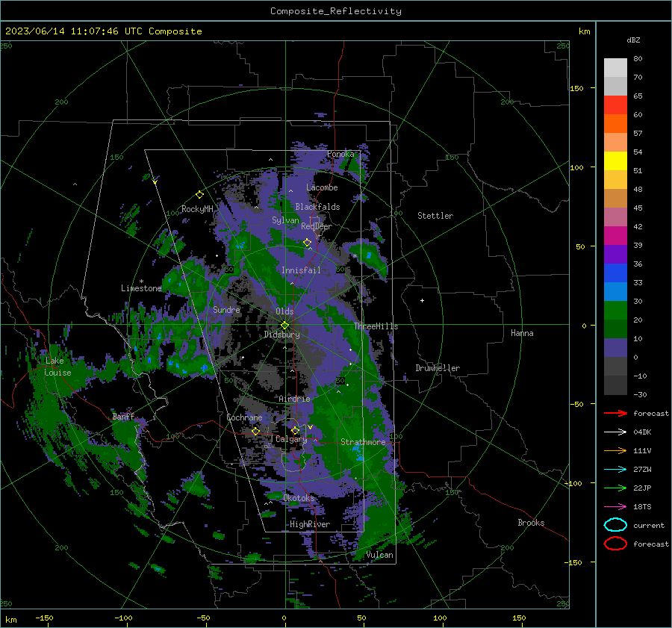This screenshot has height=628, width=672.
Task: Click the Okotoks city label
Action: pos(299,498)
